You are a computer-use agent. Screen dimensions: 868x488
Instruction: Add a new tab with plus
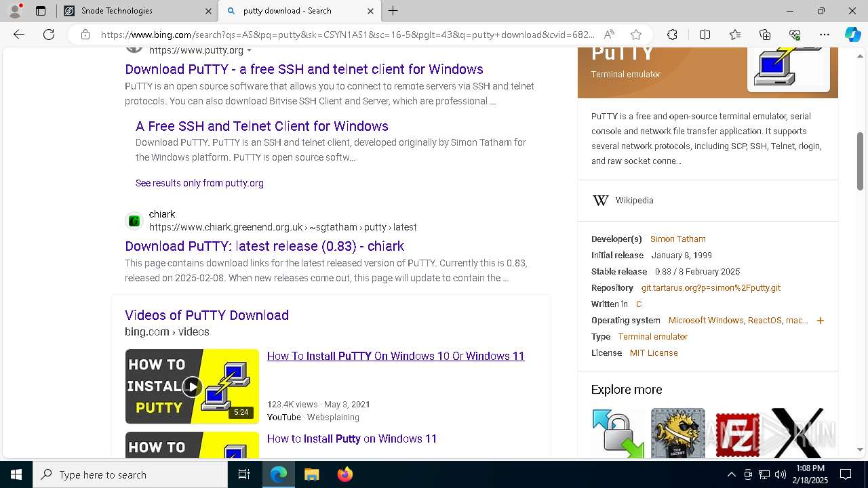coord(393,11)
